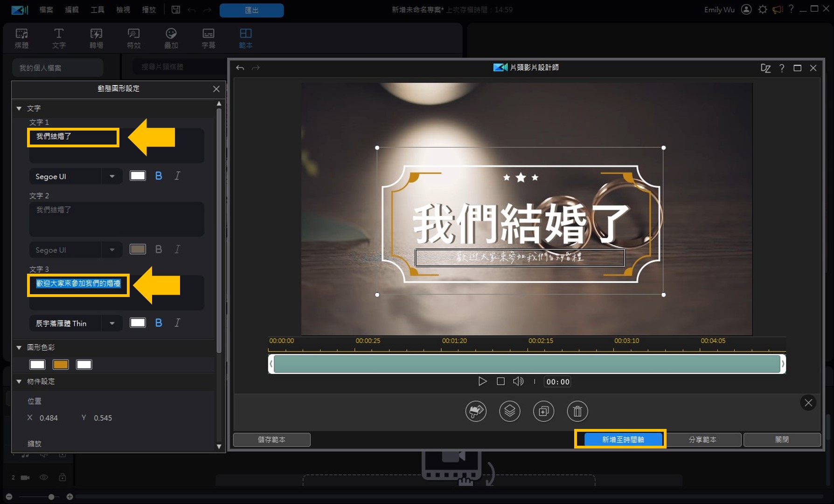Open the 轉場 (Transitions) room icon

coord(96,37)
